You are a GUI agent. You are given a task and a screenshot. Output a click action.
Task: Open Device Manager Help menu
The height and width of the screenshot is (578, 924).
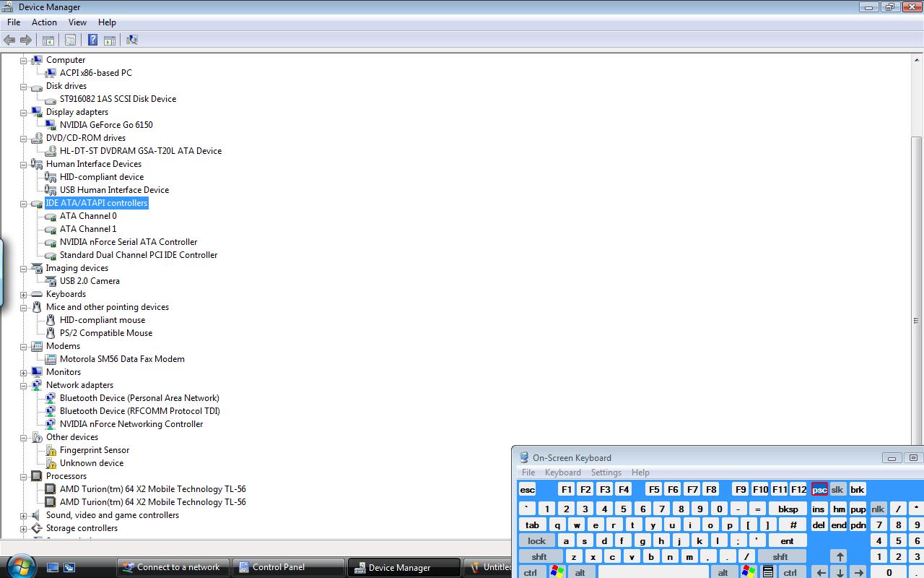107,22
